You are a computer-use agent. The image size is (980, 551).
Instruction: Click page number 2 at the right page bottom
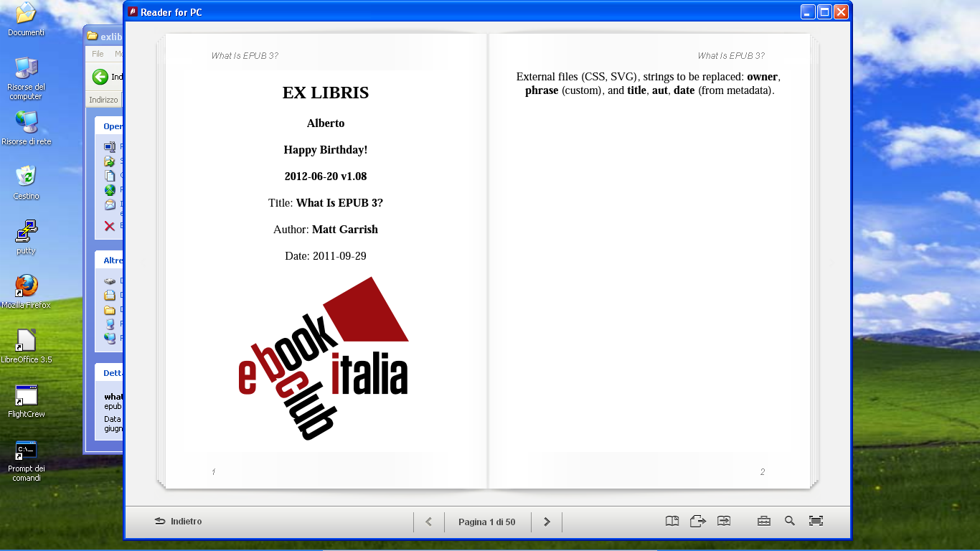tap(763, 472)
